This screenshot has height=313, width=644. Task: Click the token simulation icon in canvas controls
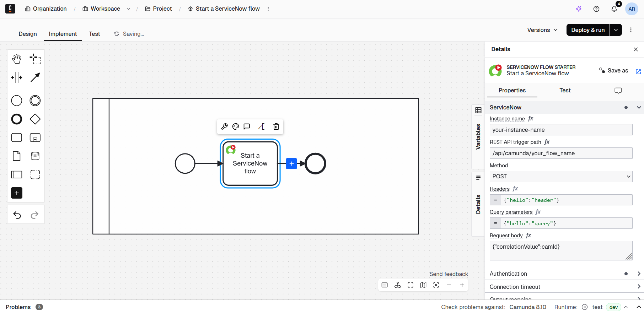pos(398,285)
